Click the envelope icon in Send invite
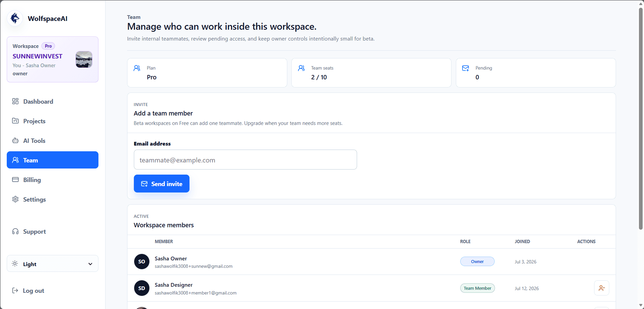The width and height of the screenshot is (644, 309). point(144,184)
